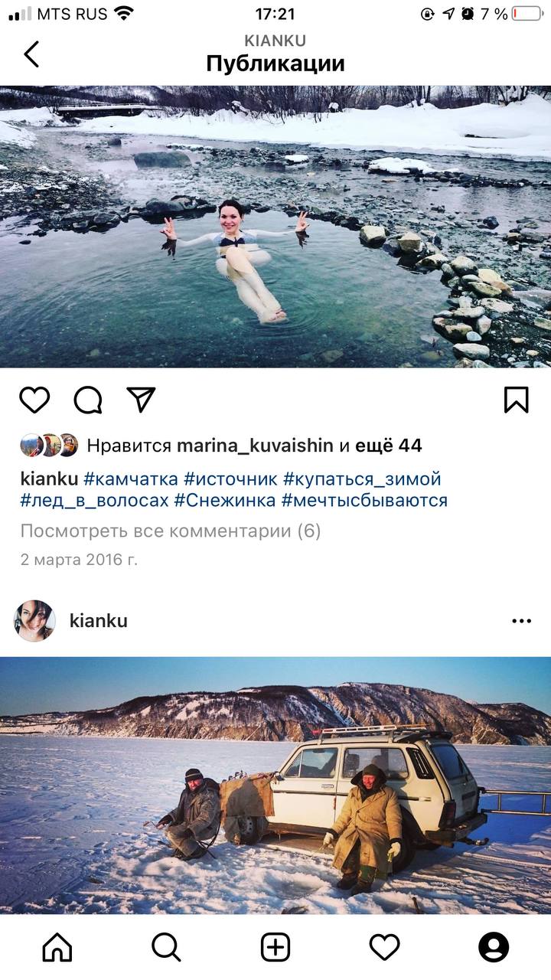Open the #мечтысбываются hashtag
This screenshot has height=980, width=551.
tap(364, 501)
